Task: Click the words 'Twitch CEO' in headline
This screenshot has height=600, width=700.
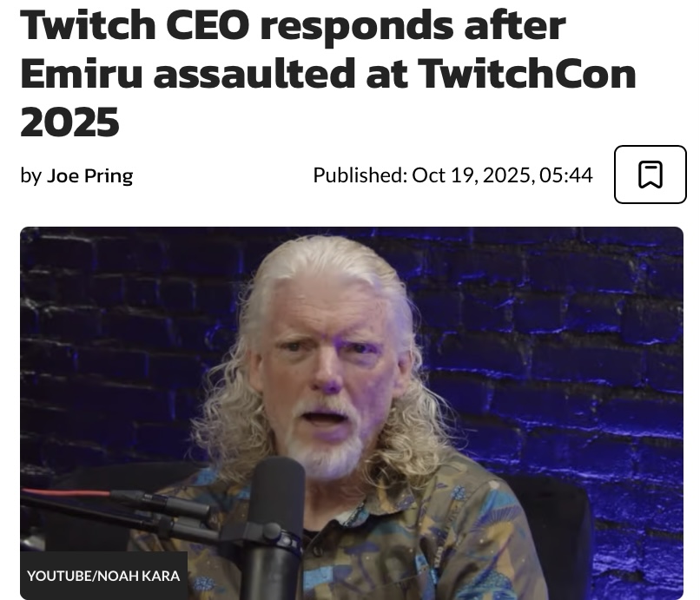Action: click(135, 25)
